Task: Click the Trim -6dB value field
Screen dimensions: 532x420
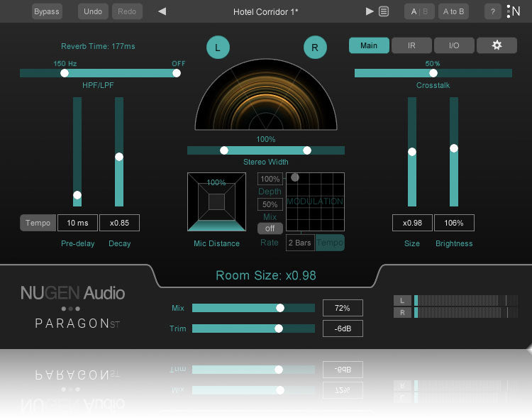Action: coord(343,328)
